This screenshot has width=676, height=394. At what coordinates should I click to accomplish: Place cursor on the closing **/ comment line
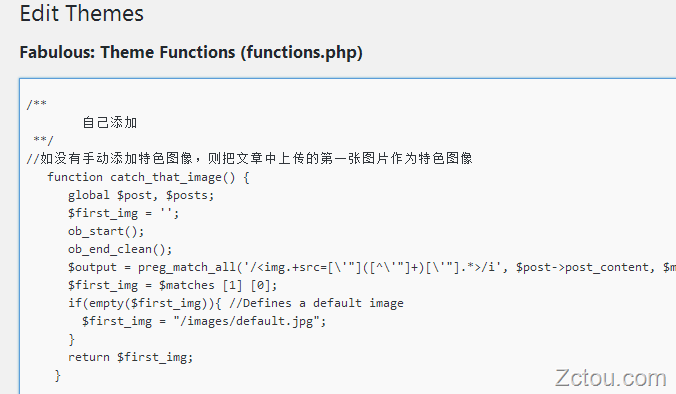[44, 140]
